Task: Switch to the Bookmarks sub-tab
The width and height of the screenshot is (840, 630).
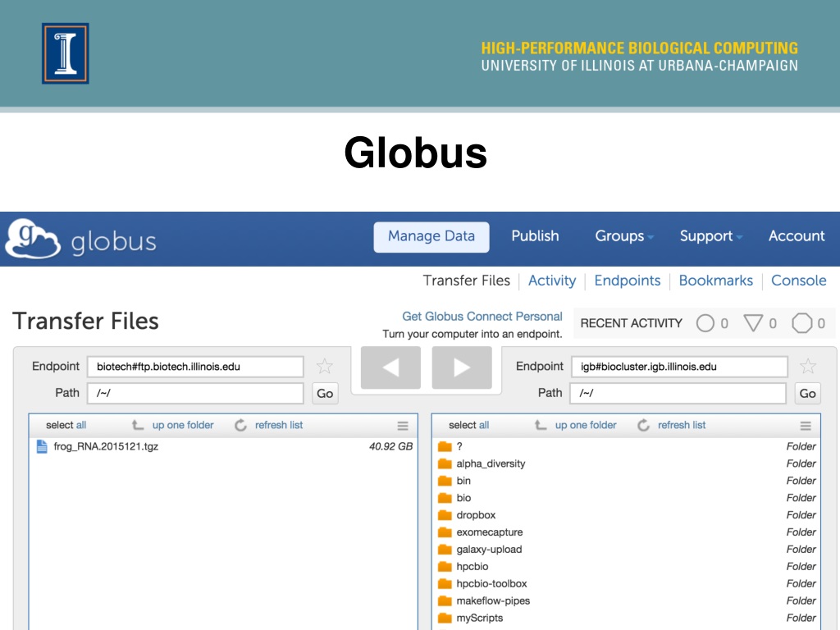Action: pos(715,281)
